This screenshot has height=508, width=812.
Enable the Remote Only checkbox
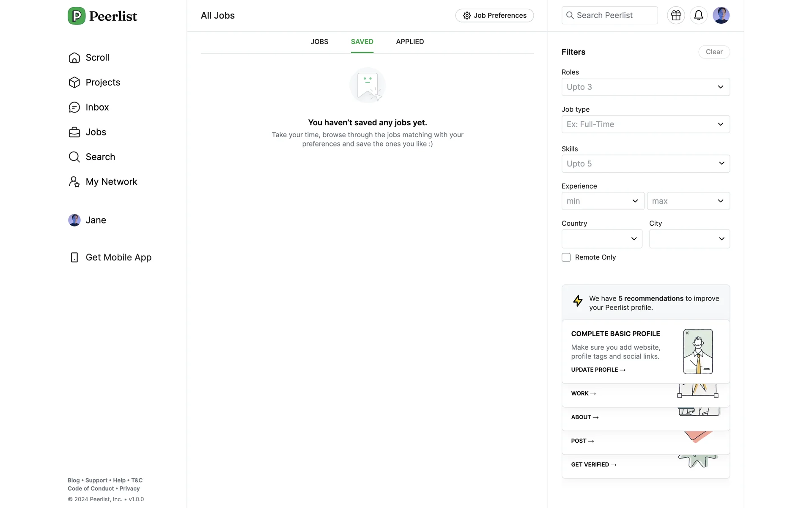tap(566, 257)
